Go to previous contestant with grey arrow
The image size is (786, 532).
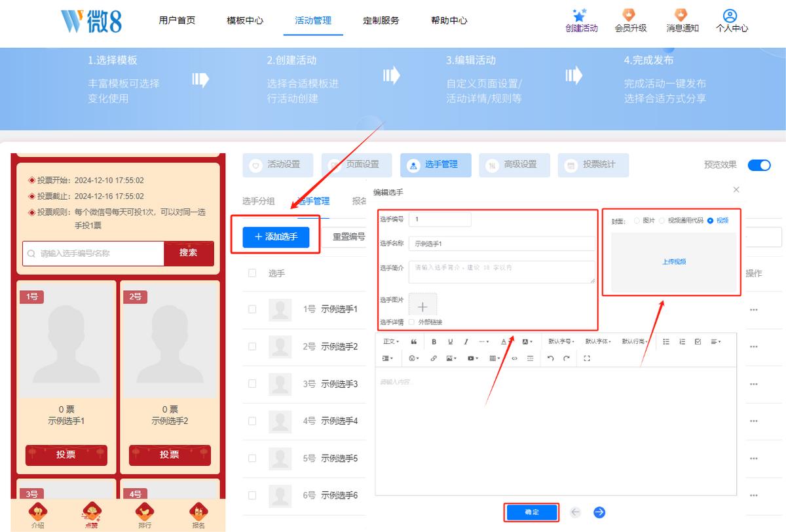[576, 512]
